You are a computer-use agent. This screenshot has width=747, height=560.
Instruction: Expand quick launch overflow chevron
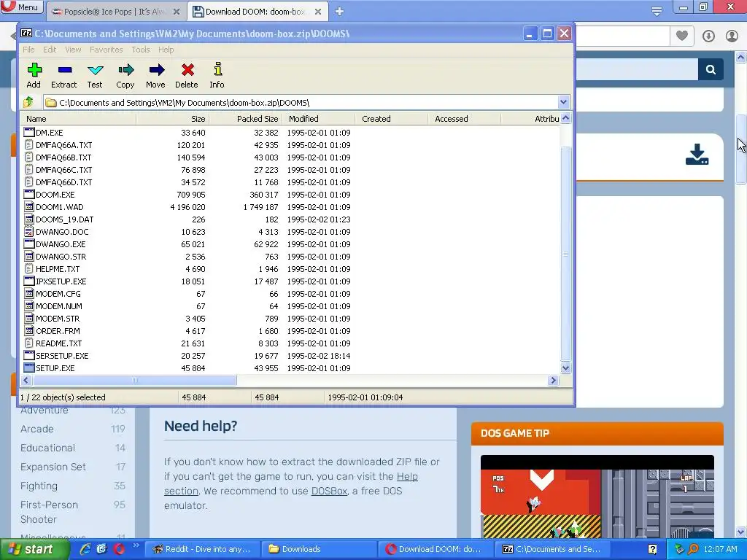[136, 545]
